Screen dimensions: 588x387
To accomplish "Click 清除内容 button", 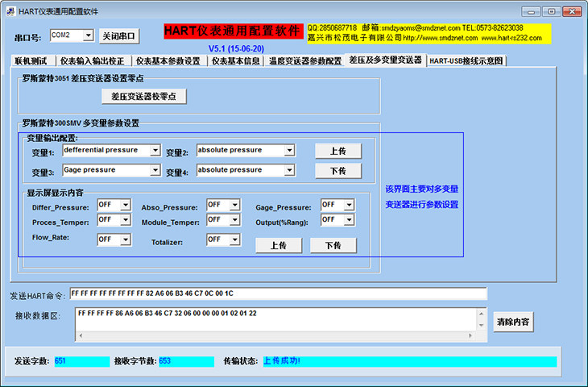I will [513, 322].
